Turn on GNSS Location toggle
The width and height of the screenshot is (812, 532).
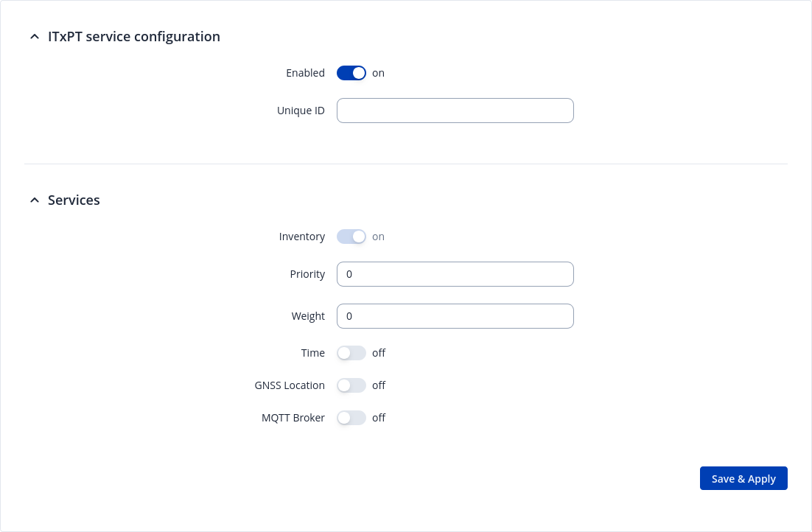click(x=351, y=385)
